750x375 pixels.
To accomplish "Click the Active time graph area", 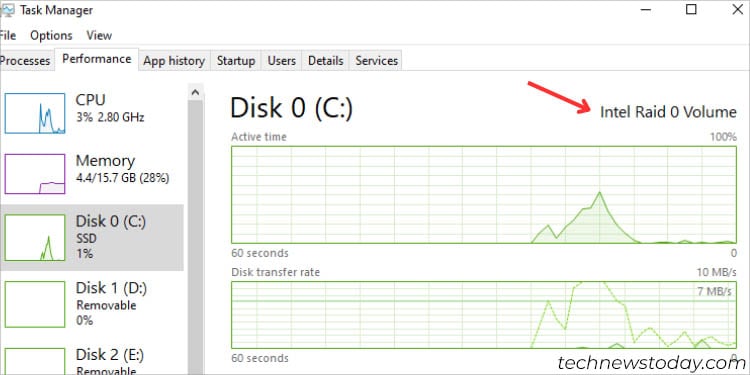I will [484, 195].
